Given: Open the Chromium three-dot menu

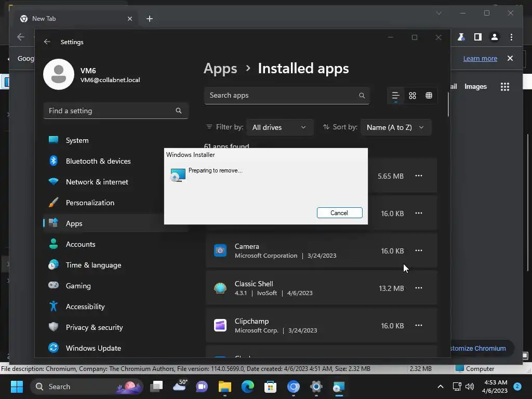Looking at the screenshot, I should click(x=511, y=37).
